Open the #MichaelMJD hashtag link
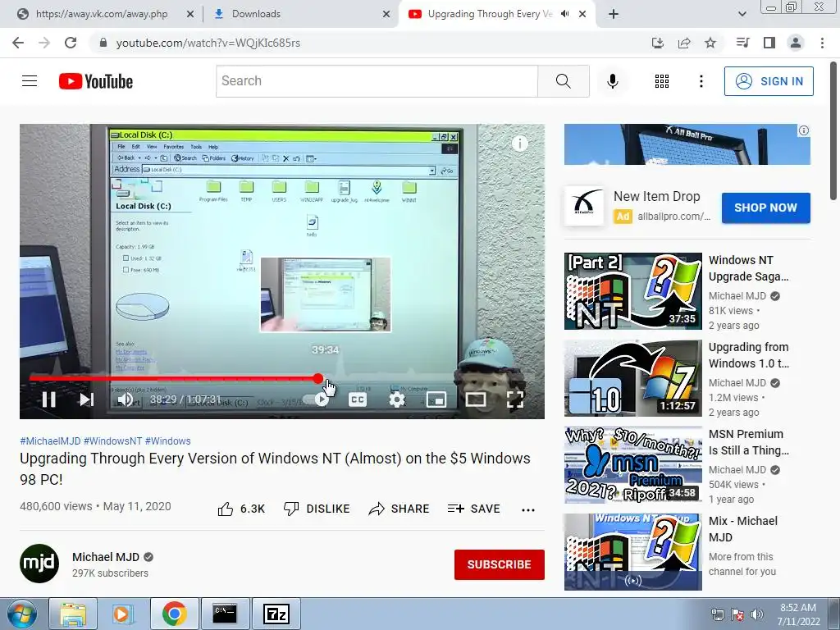The height and width of the screenshot is (630, 840). point(50,441)
